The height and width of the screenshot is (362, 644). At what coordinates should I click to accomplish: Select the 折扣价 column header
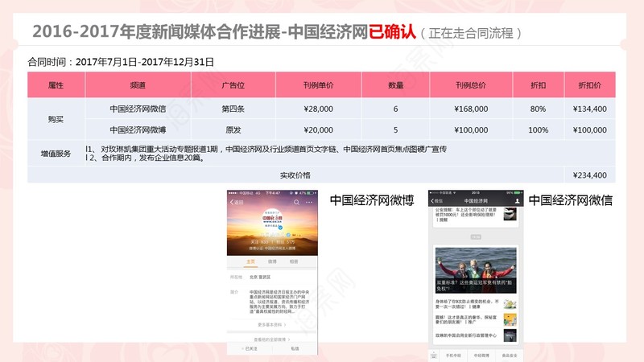[x=590, y=85]
